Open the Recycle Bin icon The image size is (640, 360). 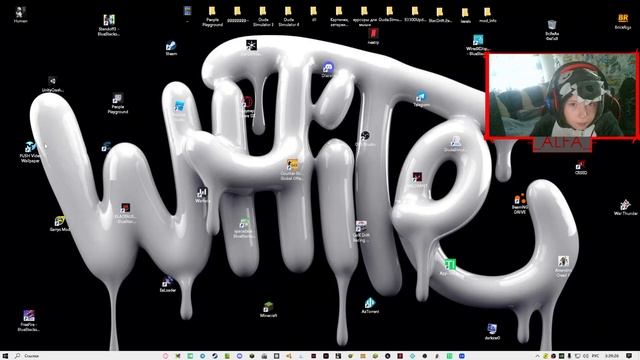point(552,30)
